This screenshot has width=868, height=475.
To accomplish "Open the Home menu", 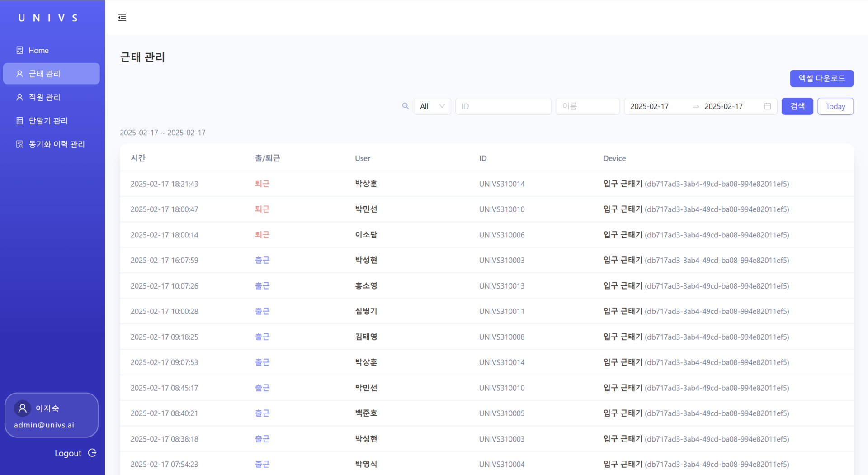I will click(x=52, y=50).
